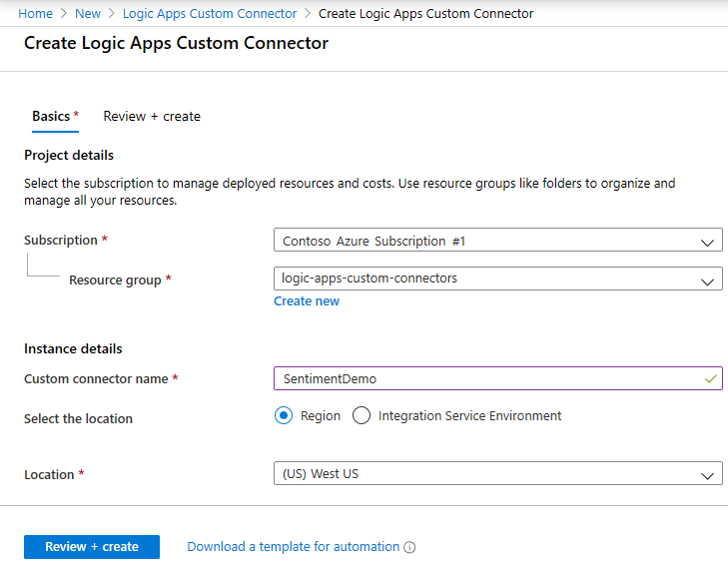Image resolution: width=728 pixels, height=564 pixels.
Task: Click Download a template for automation link
Action: click(x=293, y=547)
